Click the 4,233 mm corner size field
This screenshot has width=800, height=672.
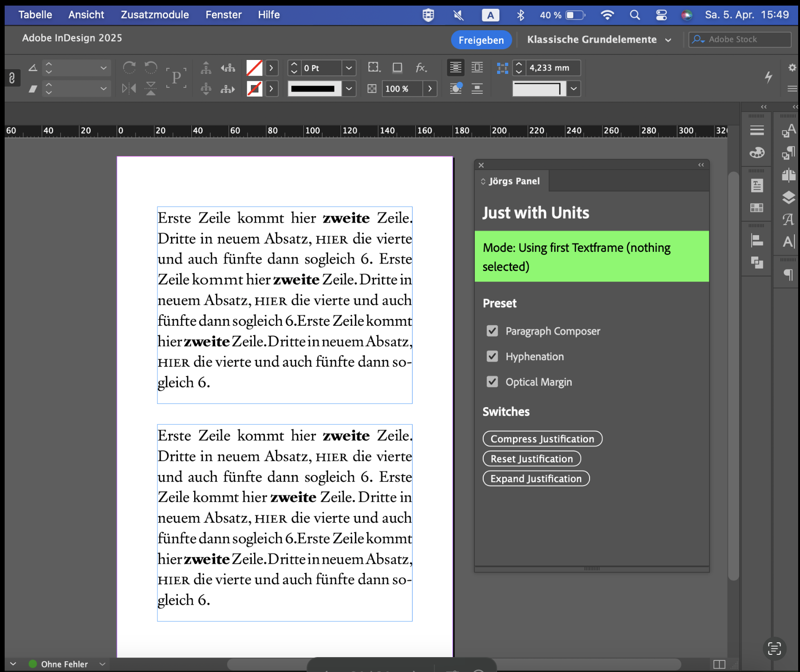(x=553, y=68)
